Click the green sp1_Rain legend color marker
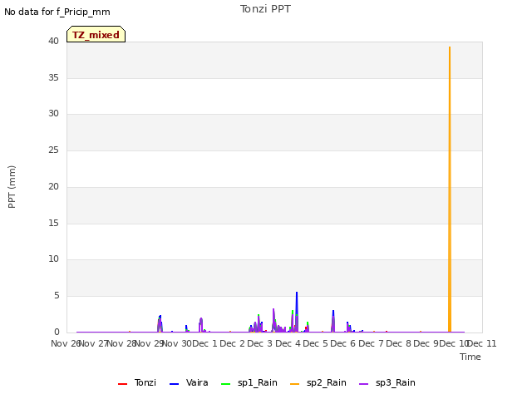Viewport: 532px width, 399px height. pos(225,384)
